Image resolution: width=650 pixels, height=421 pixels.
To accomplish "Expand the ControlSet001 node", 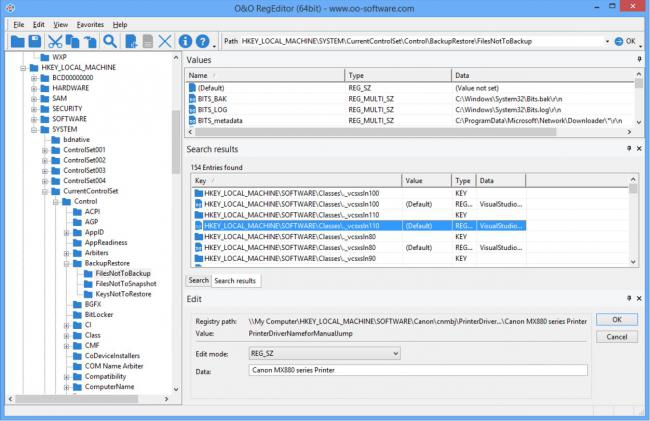I will click(45, 150).
